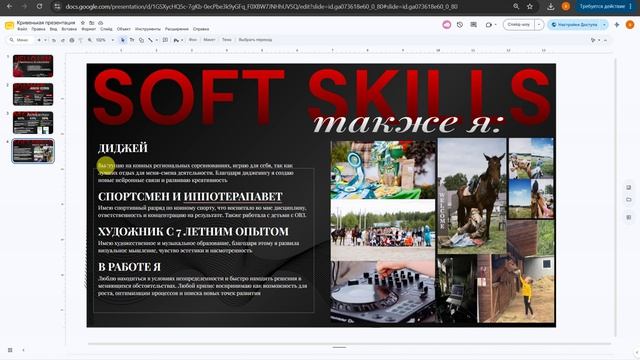
Task: Click the zoom magnifier tool
Action: pyautogui.click(x=90, y=40)
